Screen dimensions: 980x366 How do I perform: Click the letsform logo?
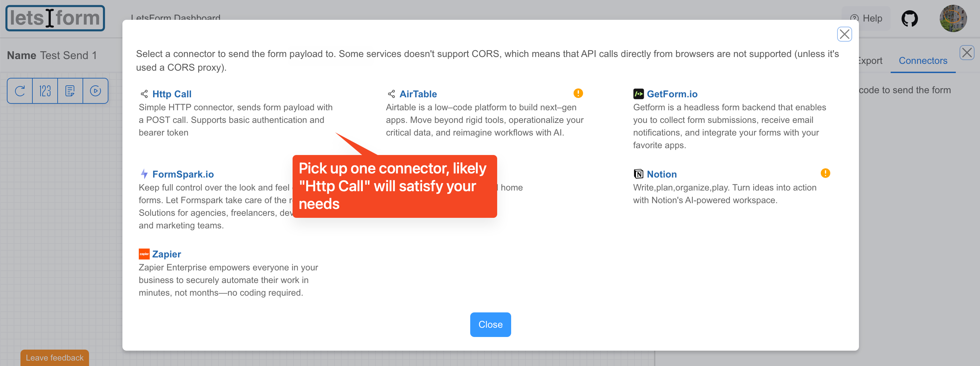click(x=55, y=18)
